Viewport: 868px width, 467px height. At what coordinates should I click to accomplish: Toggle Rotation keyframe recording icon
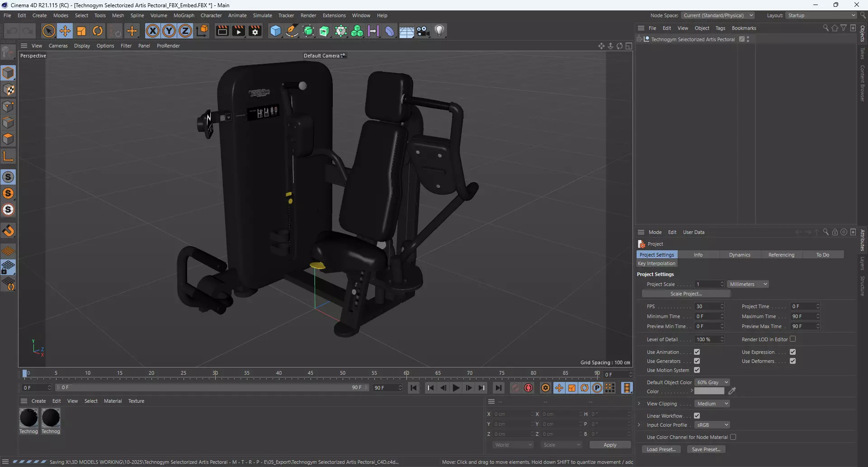pyautogui.click(x=585, y=388)
